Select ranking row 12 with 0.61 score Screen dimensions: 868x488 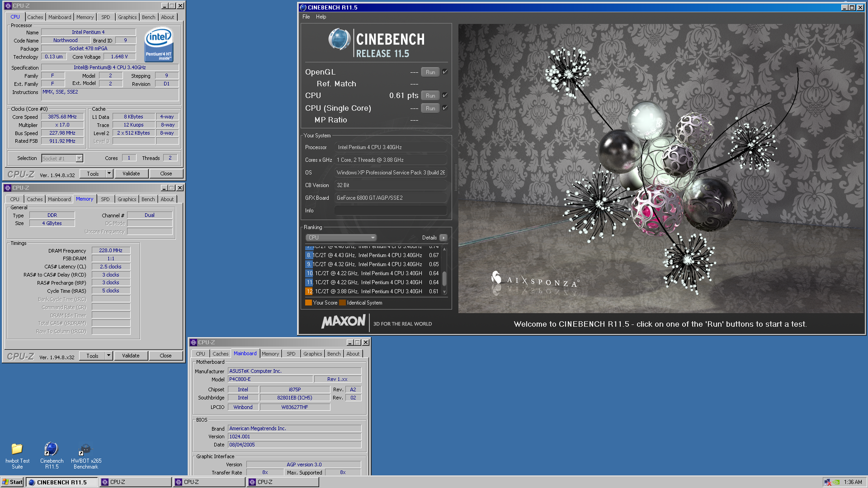coord(373,291)
